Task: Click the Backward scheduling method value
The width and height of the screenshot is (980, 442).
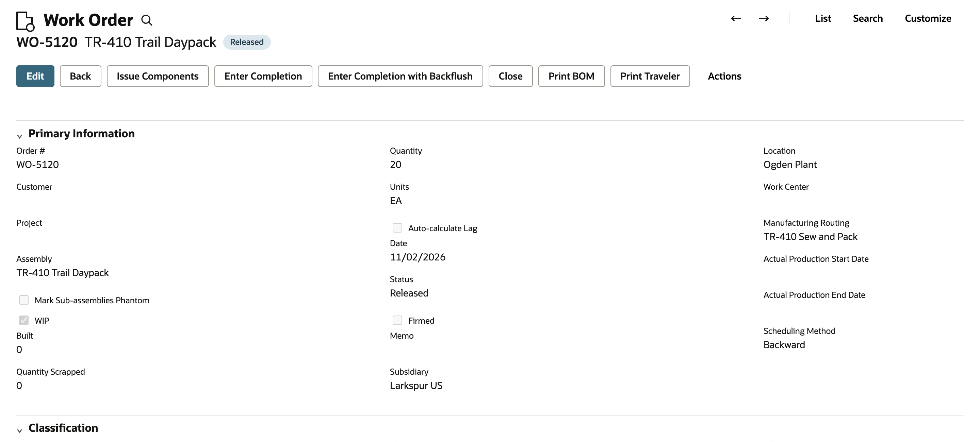Action: tap(784, 345)
